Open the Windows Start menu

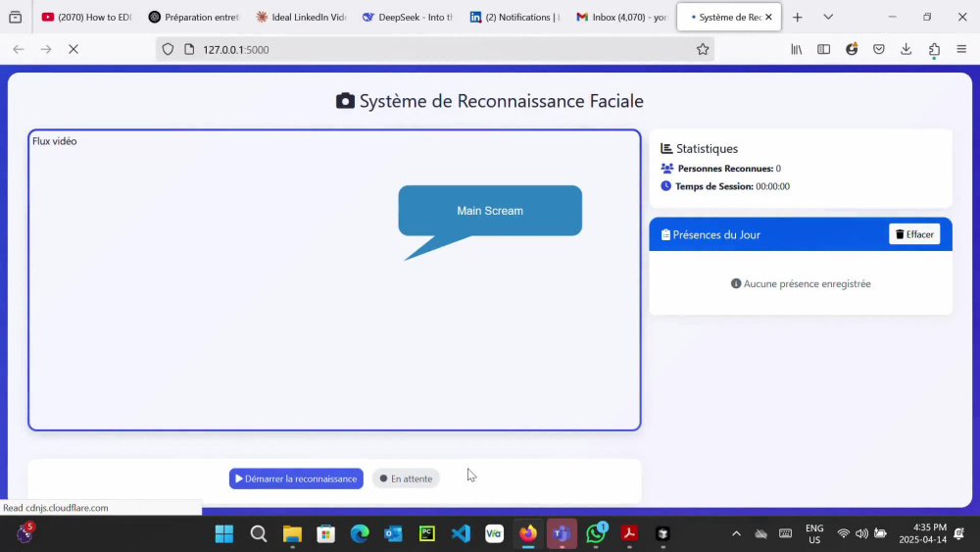[224, 534]
